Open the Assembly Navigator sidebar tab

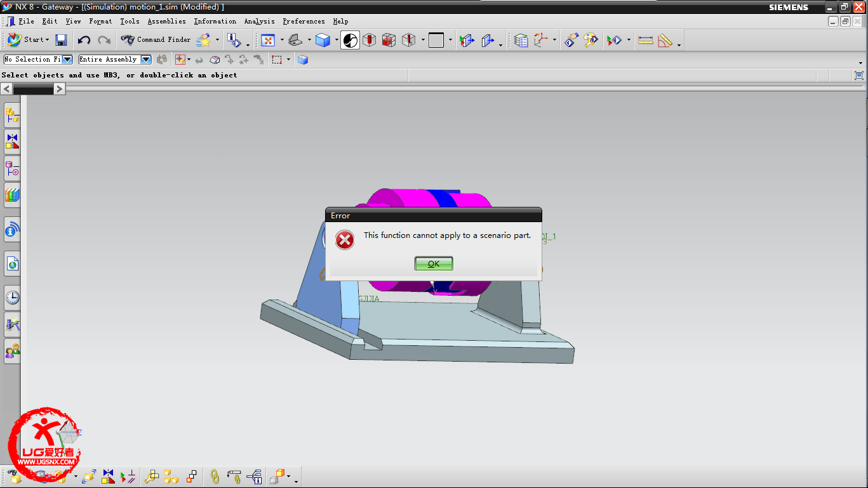[12, 115]
